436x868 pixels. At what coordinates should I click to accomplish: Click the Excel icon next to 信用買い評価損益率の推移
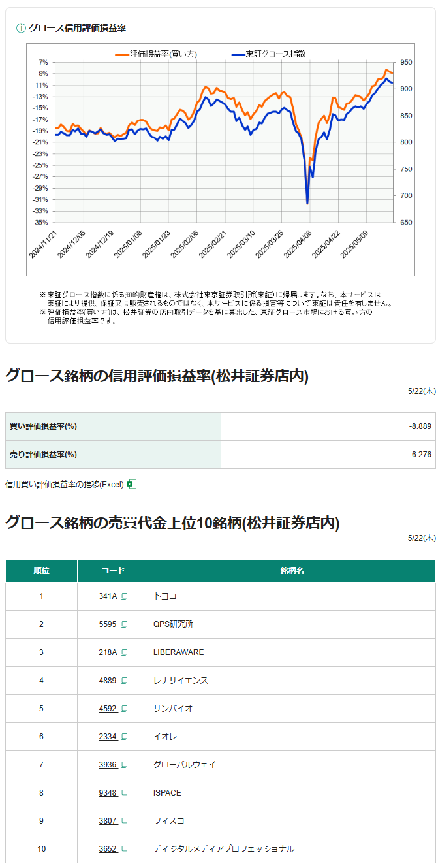[131, 484]
